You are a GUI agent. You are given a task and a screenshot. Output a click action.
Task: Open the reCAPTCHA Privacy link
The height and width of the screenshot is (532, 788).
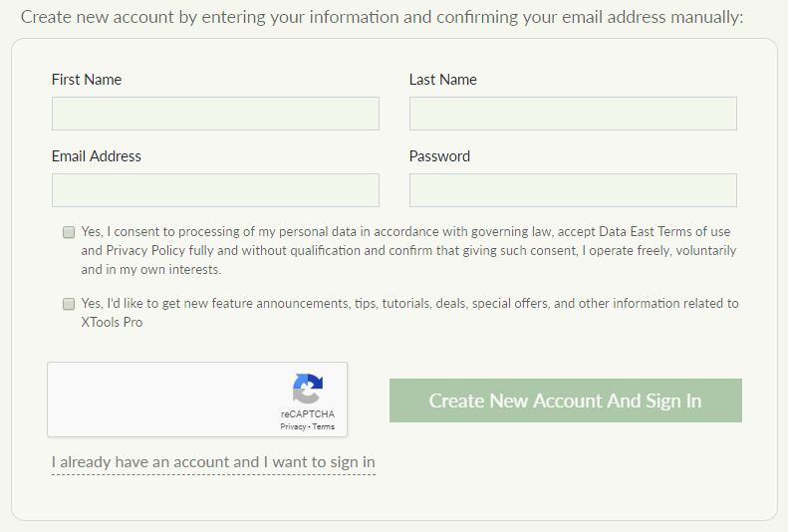pyautogui.click(x=293, y=426)
